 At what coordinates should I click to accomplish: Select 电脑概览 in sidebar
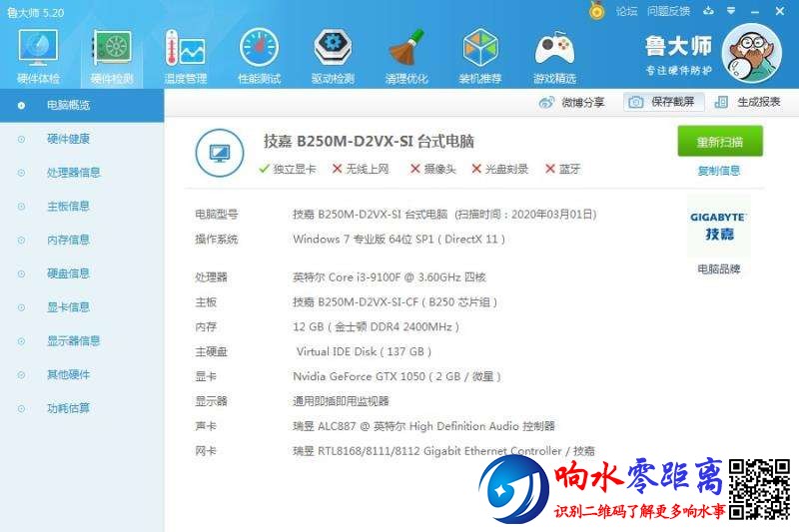(x=82, y=106)
